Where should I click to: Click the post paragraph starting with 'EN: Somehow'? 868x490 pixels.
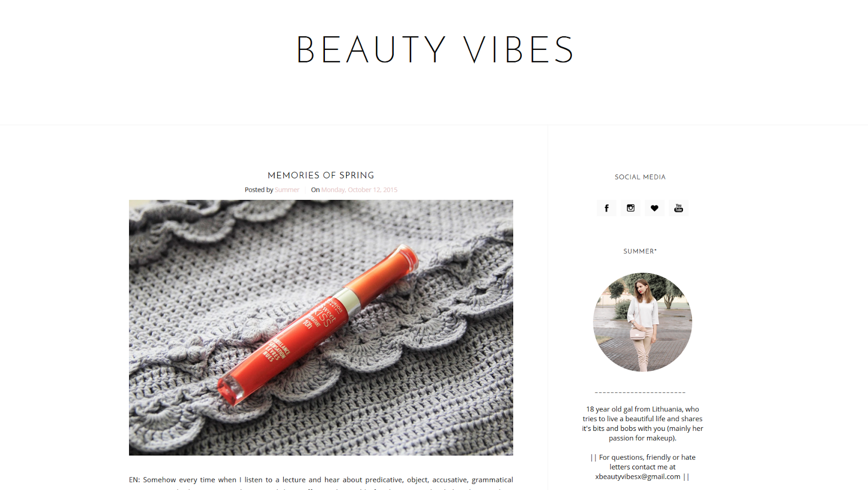click(321, 480)
